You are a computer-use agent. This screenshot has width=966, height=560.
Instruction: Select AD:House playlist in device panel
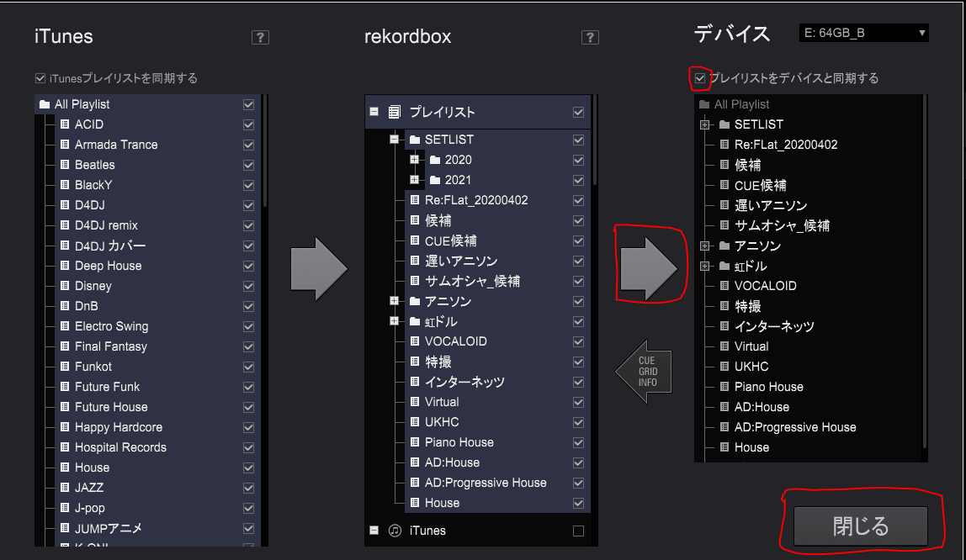762,407
